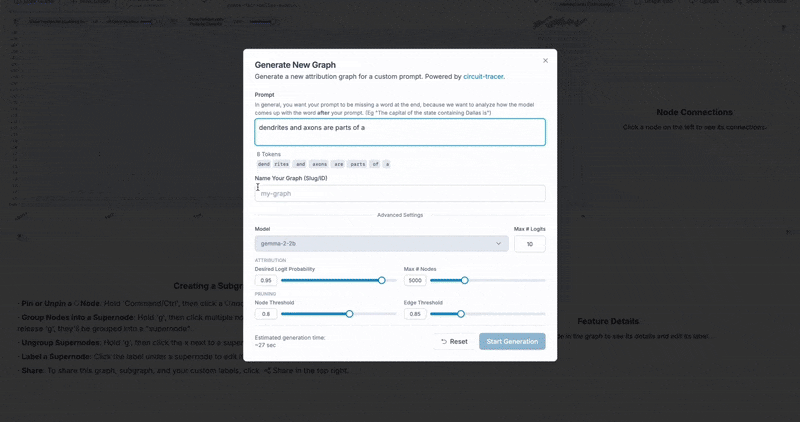Viewport: 800px width, 422px height.
Task: Click the Max # Logits number field
Action: (x=529, y=244)
